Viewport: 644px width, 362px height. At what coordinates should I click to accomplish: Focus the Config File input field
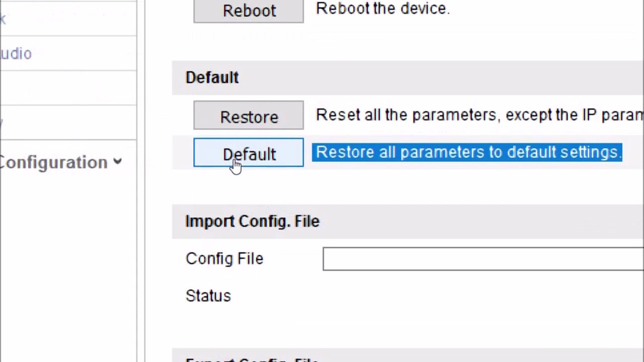[x=483, y=259]
